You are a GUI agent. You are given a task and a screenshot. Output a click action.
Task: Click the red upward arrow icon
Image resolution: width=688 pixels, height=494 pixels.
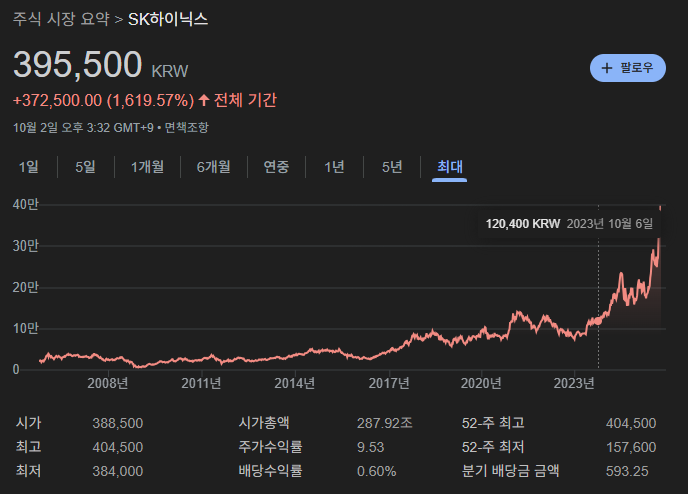204,100
